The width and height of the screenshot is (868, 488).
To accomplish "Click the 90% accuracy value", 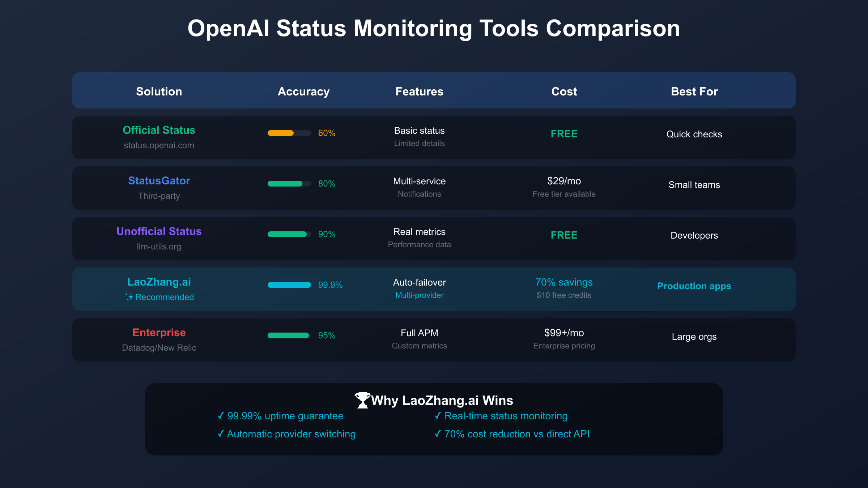I will pos(327,234).
